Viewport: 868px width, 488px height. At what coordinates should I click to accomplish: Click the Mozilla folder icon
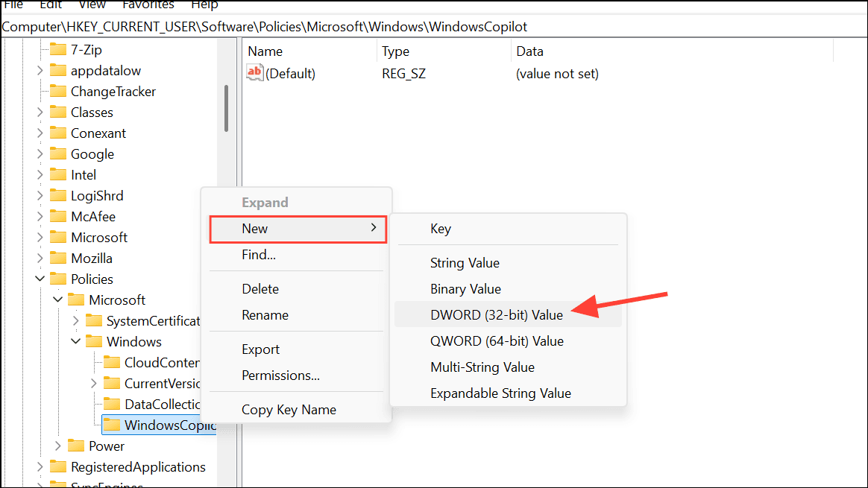coord(58,259)
